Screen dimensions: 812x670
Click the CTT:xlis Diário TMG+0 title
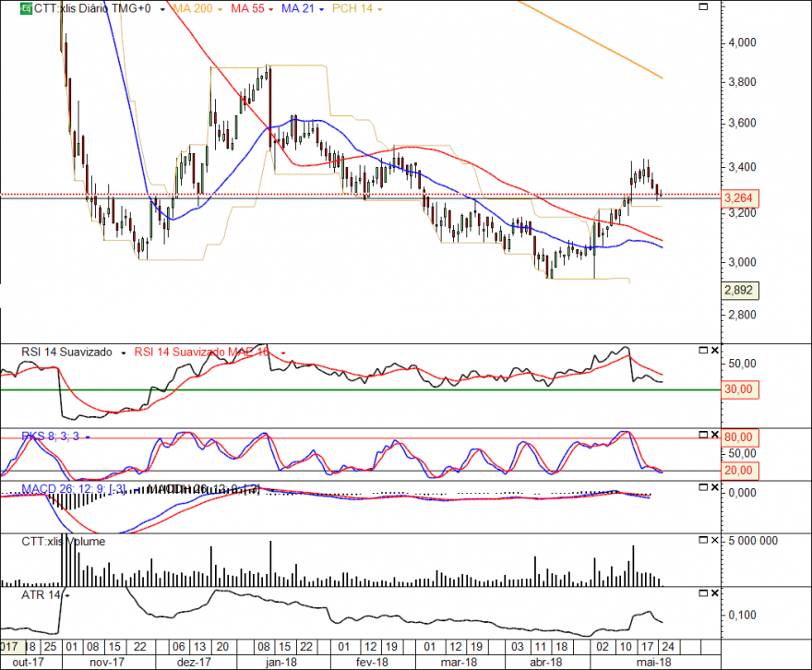pyautogui.click(x=92, y=9)
